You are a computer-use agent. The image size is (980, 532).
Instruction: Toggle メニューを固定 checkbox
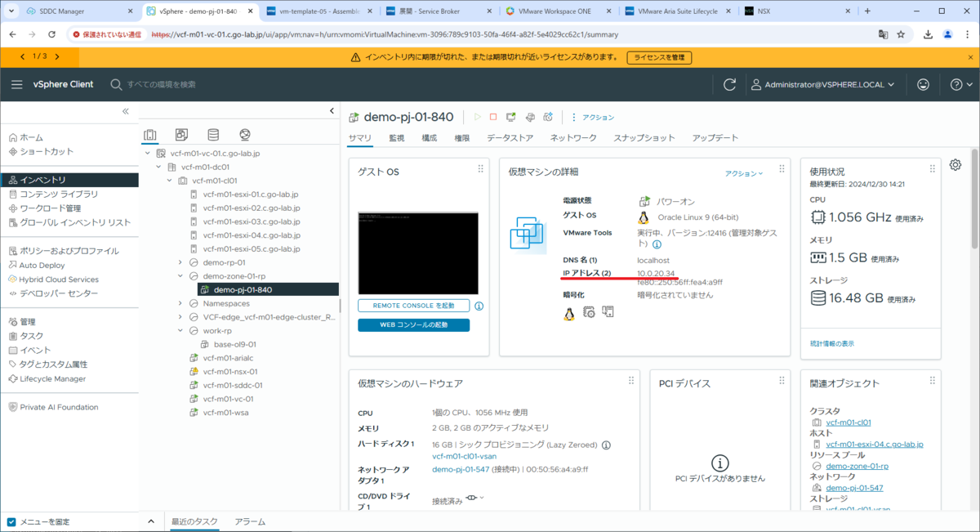click(11, 521)
